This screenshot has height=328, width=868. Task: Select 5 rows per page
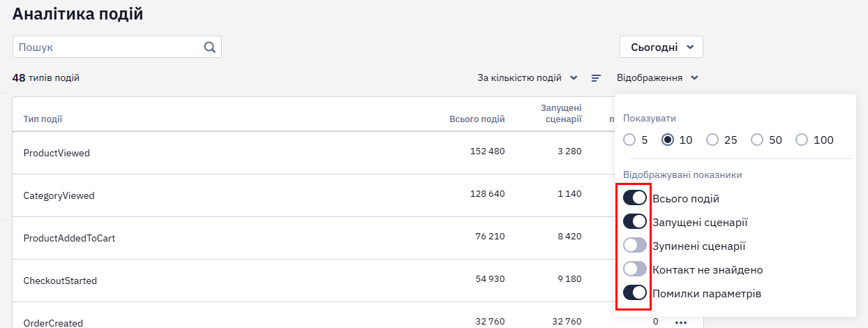click(629, 140)
